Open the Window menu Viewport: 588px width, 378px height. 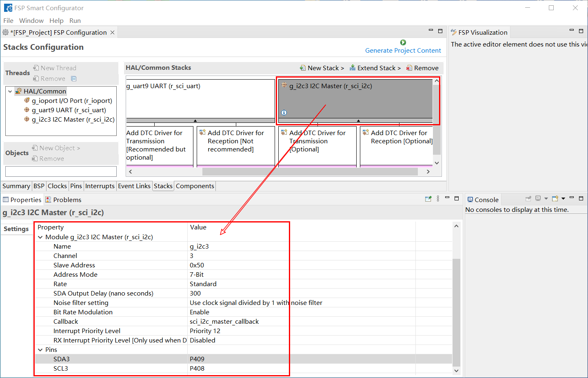[31, 20]
